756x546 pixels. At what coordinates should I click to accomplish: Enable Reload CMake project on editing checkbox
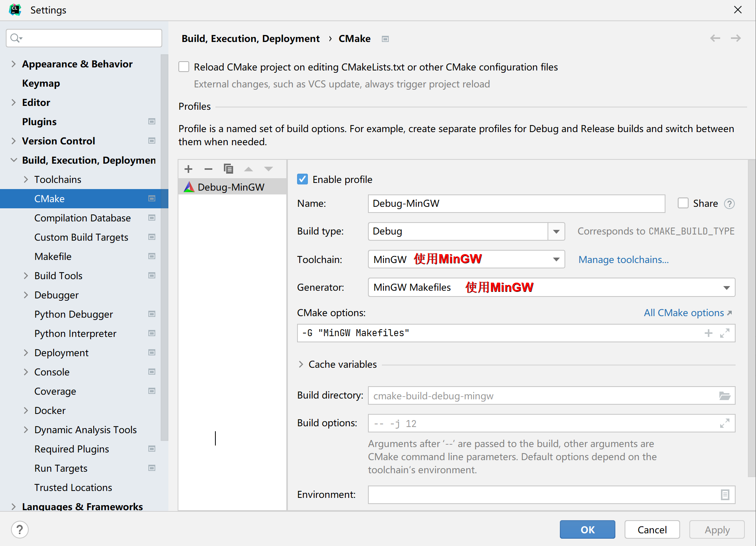click(184, 67)
